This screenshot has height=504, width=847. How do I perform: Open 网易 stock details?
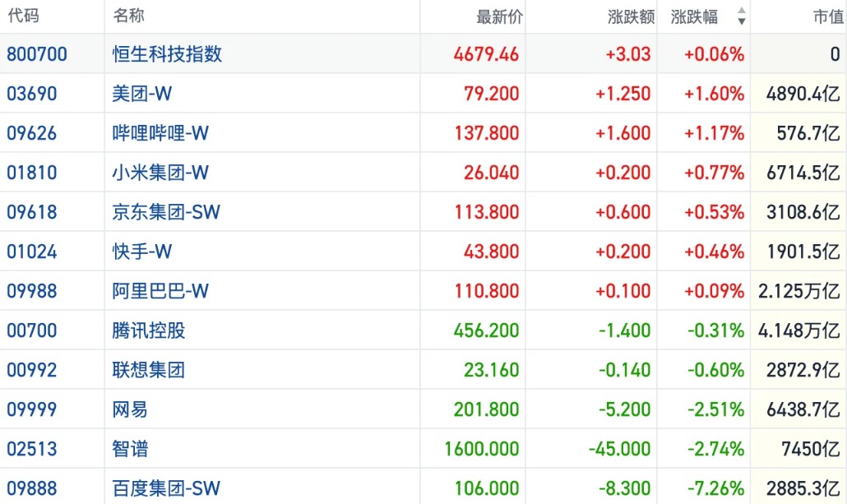click(130, 409)
